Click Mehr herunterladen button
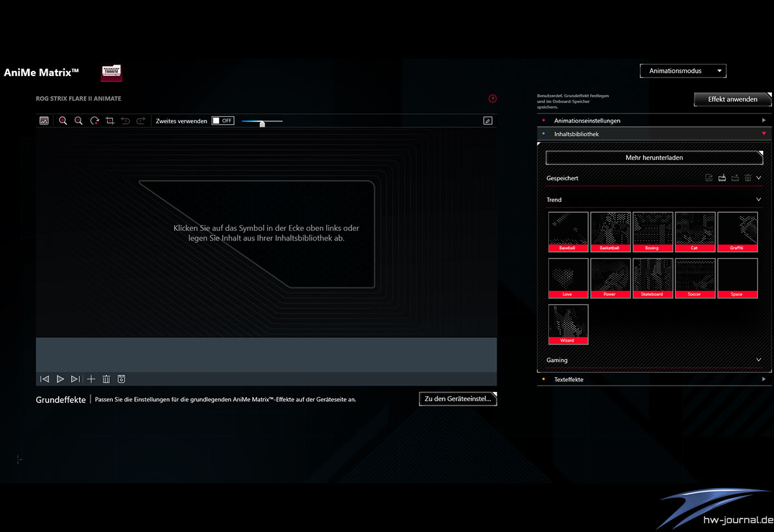The height and width of the screenshot is (532, 774). pyautogui.click(x=654, y=157)
